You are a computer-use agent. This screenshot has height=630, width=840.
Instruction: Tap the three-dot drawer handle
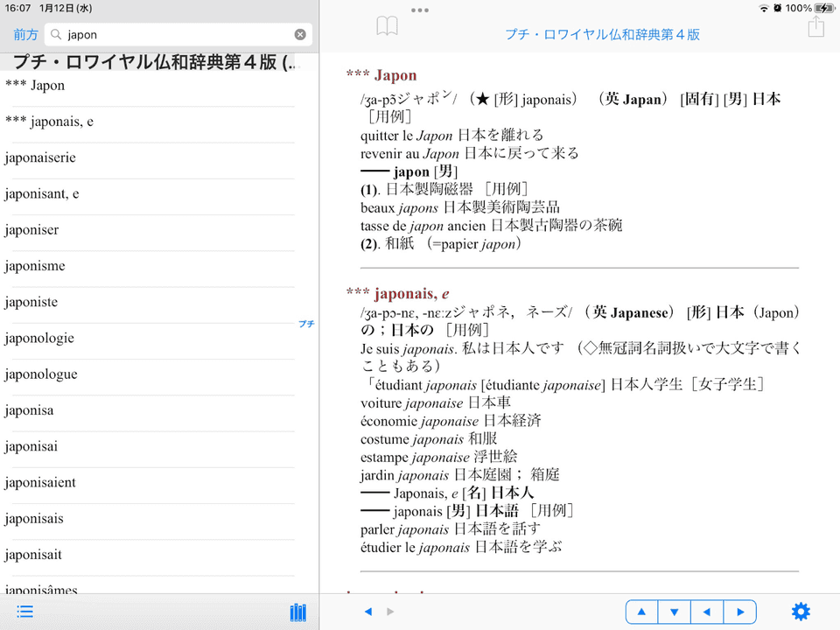coord(420,10)
